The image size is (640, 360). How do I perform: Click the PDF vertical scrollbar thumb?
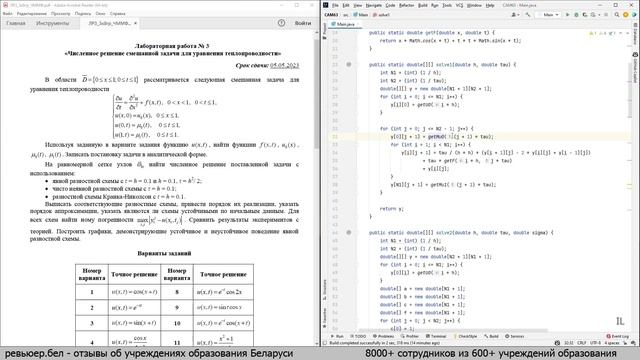316,94
